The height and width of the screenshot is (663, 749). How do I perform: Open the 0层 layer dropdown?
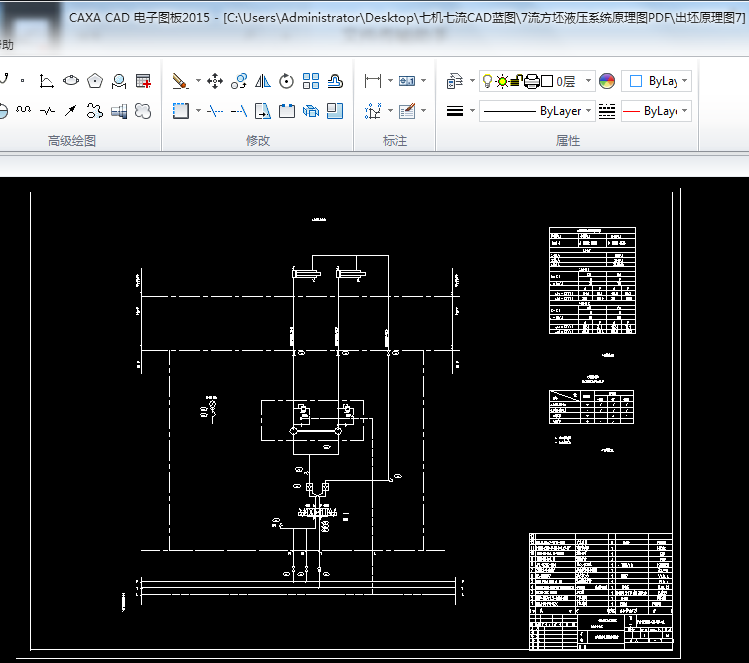tap(588, 81)
